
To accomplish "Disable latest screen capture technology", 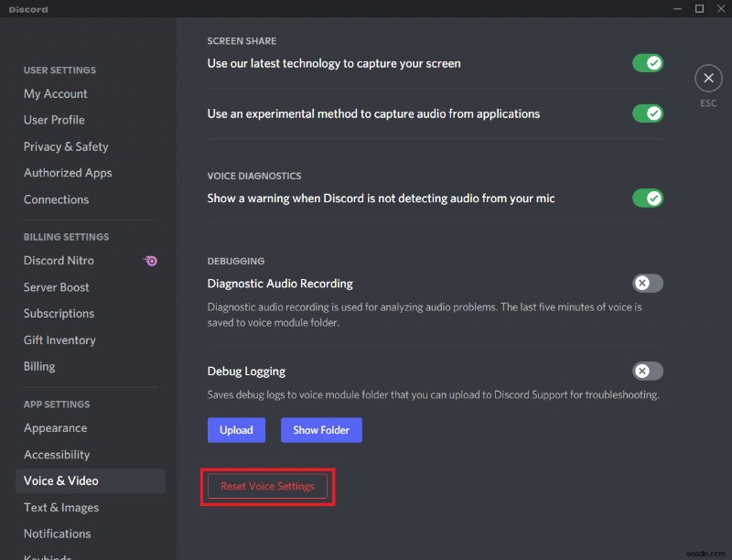I will pyautogui.click(x=648, y=63).
